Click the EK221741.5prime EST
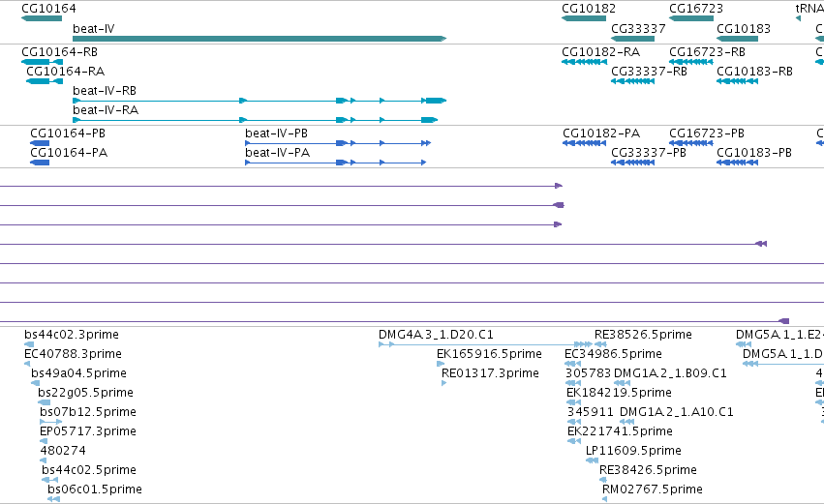The image size is (824, 504). coord(574,441)
